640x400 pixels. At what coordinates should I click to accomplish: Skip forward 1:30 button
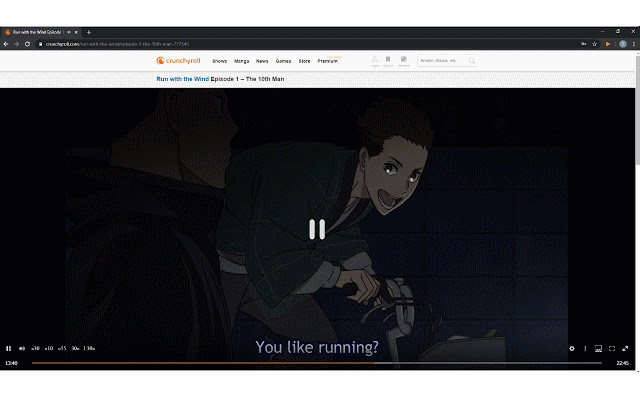coord(89,349)
